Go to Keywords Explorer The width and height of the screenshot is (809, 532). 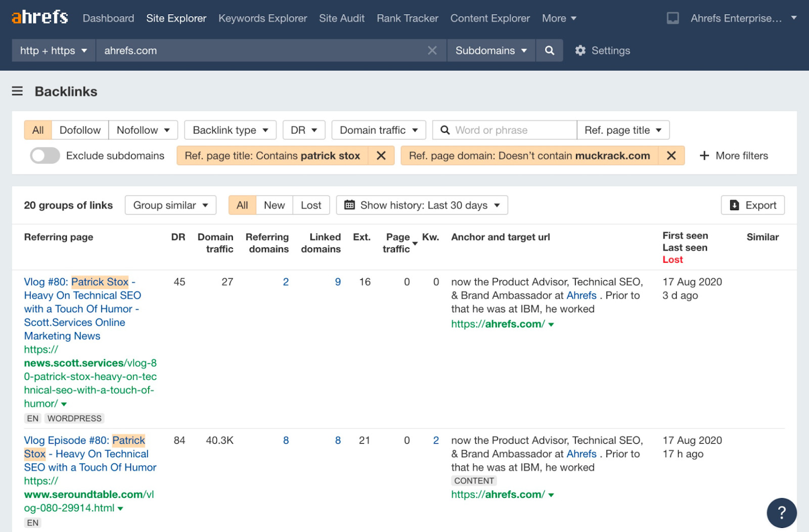(262, 18)
